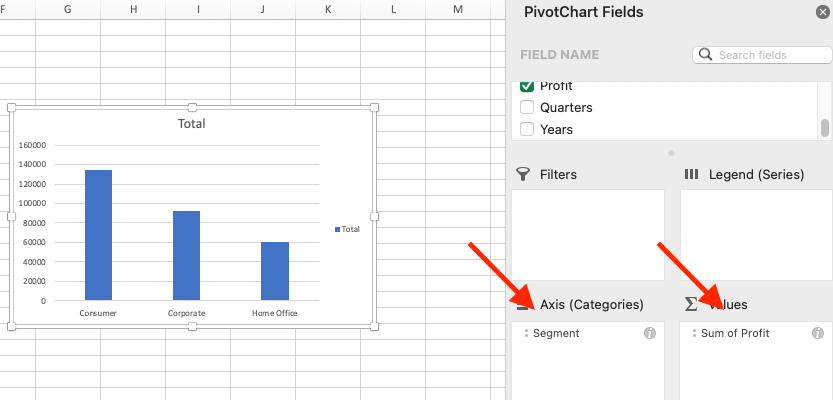833x400 pixels.
Task: Select the Home Office bar
Action: [275, 270]
